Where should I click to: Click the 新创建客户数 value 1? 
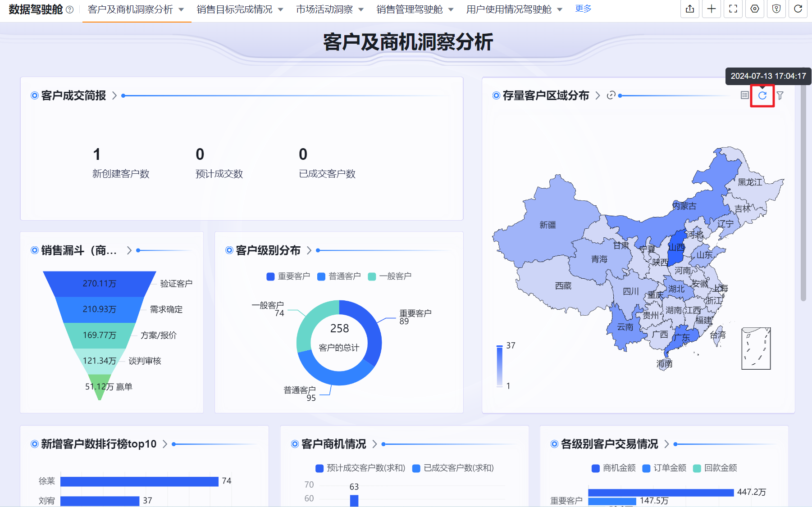coord(97,154)
